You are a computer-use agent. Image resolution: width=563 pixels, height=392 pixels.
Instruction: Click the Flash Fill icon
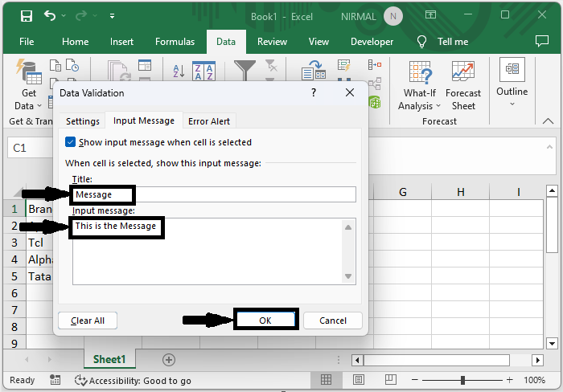point(344,65)
